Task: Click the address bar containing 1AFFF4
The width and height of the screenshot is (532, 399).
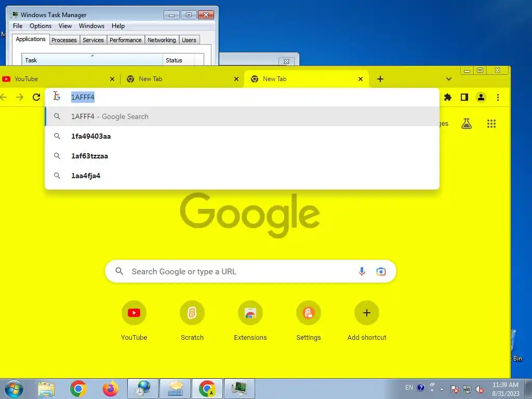Action: pos(242,97)
